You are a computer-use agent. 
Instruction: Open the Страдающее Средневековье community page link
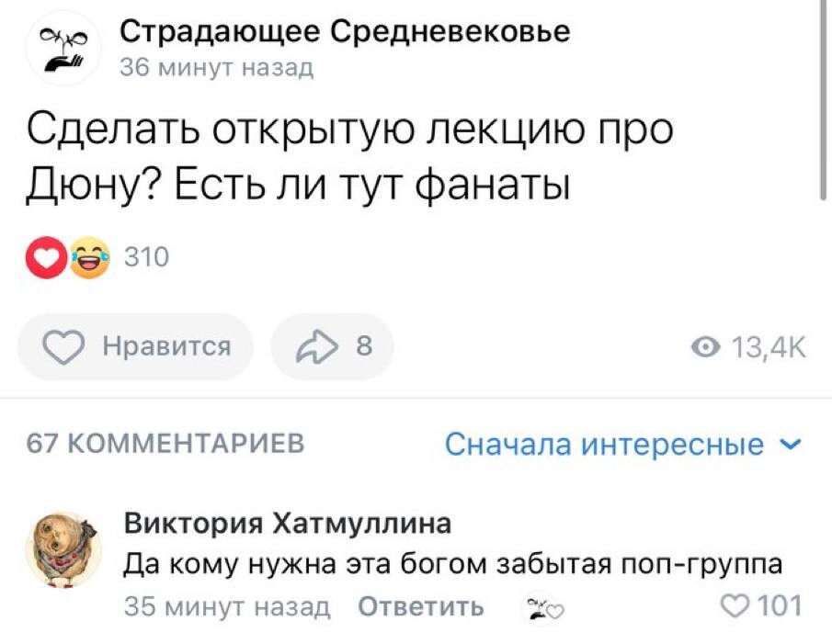(x=346, y=31)
